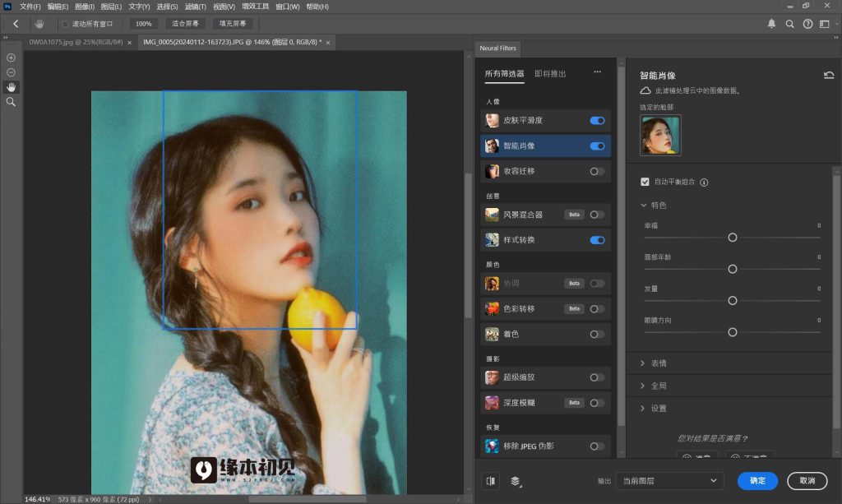842x504 pixels.
Task: Open the 输出 当前图层 dropdown
Action: pos(669,480)
